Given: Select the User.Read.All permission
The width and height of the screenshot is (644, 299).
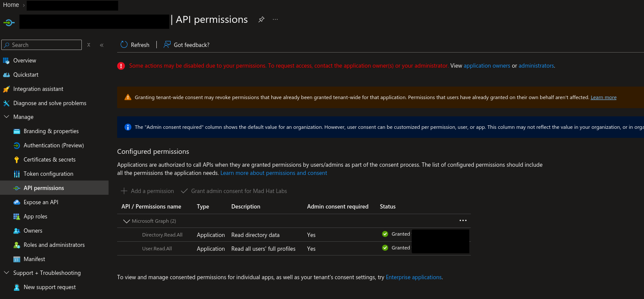Looking at the screenshot, I should 157,249.
